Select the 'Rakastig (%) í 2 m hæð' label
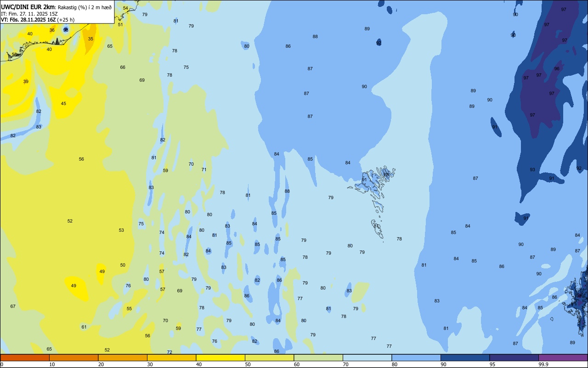 pos(85,8)
